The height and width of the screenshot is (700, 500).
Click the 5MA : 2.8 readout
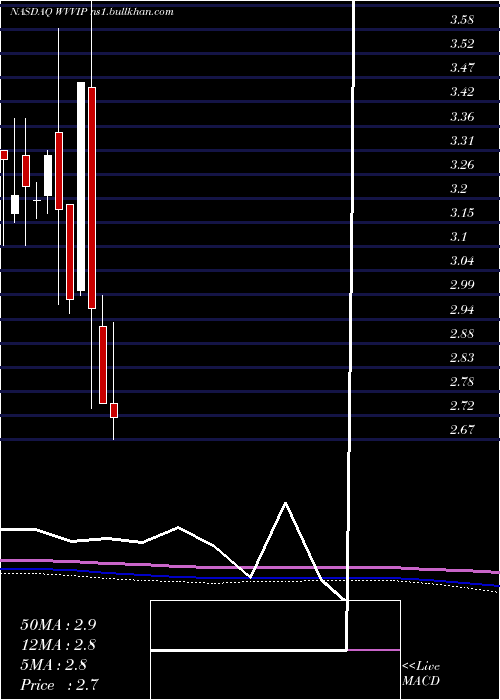coord(54,665)
